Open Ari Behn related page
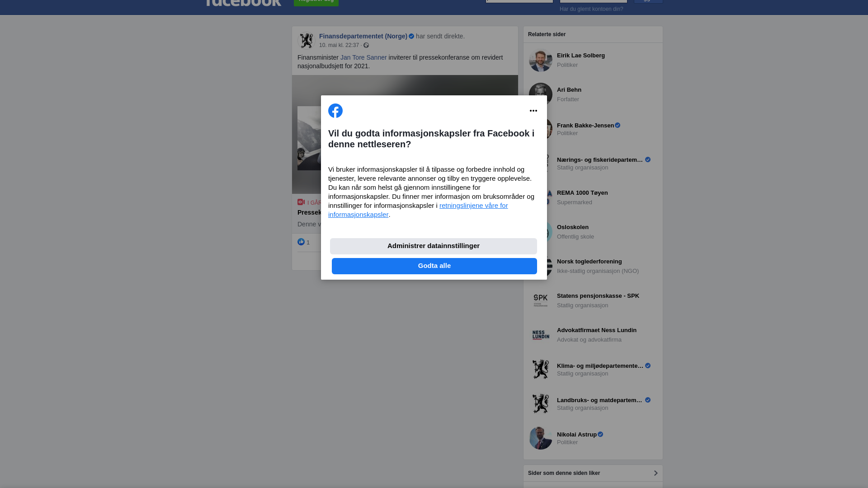Viewport: 868px width, 488px height. [569, 90]
